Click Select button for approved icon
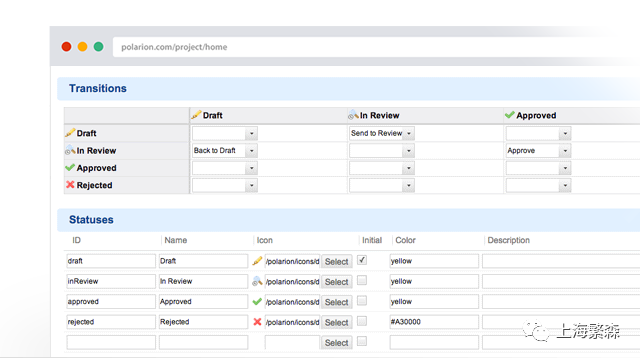Screen dimensions: 640x360 [336, 302]
